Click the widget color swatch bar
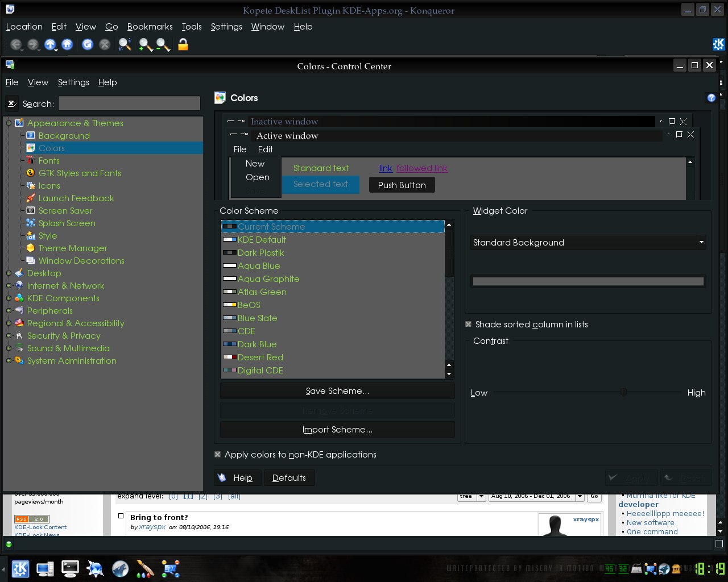Image resolution: width=728 pixels, height=582 pixels. 588,281
